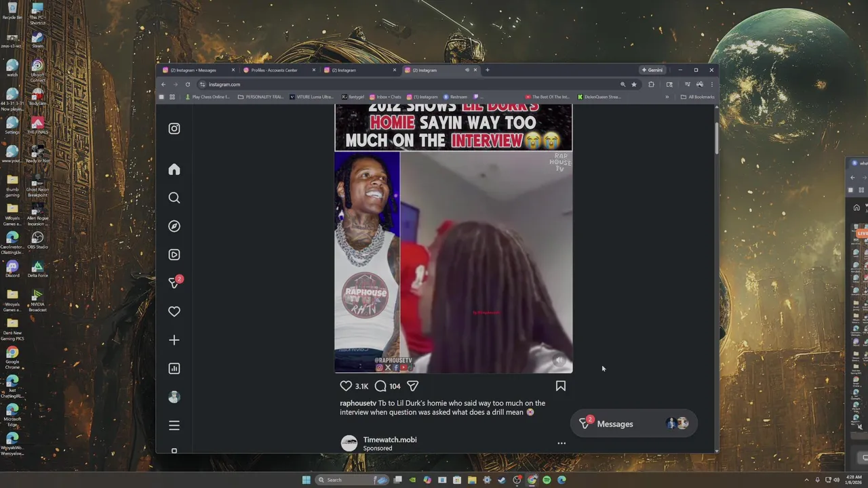Share the raphousetv post
The width and height of the screenshot is (868, 488).
[412, 386]
